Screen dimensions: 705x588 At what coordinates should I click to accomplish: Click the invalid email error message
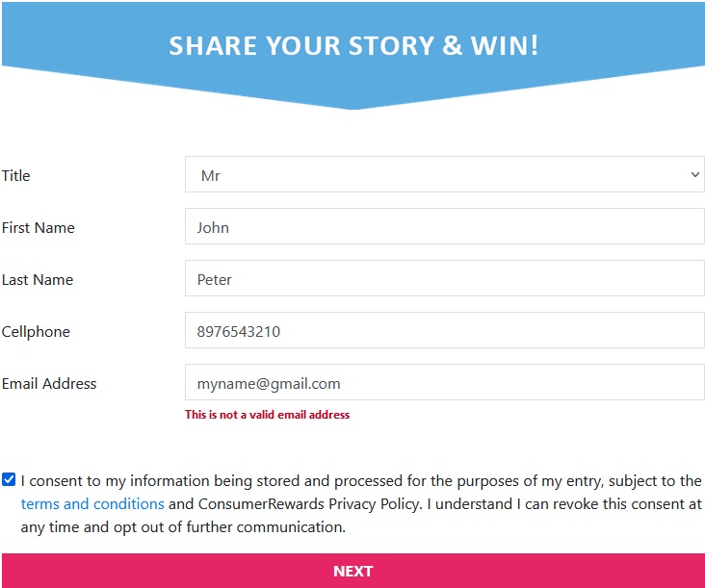267,415
